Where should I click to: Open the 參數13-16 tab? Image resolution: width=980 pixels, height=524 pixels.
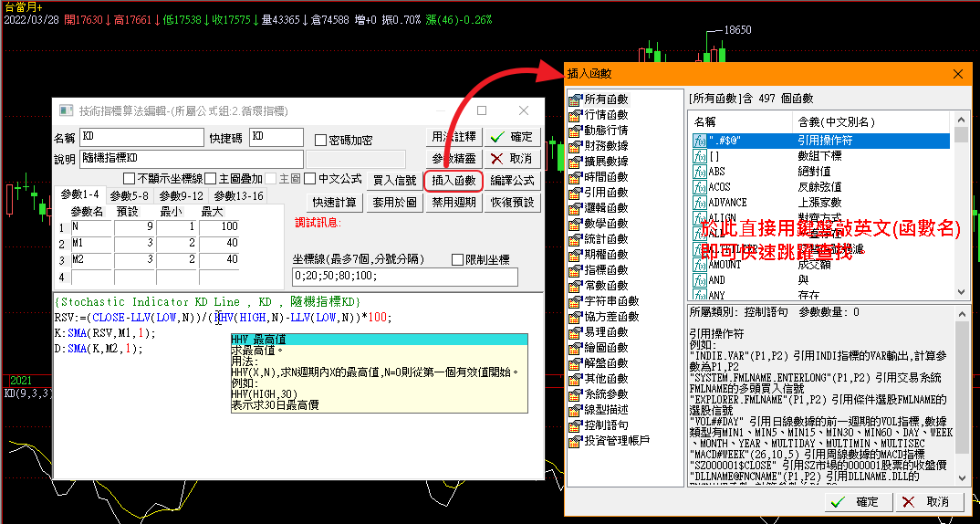tap(238, 195)
